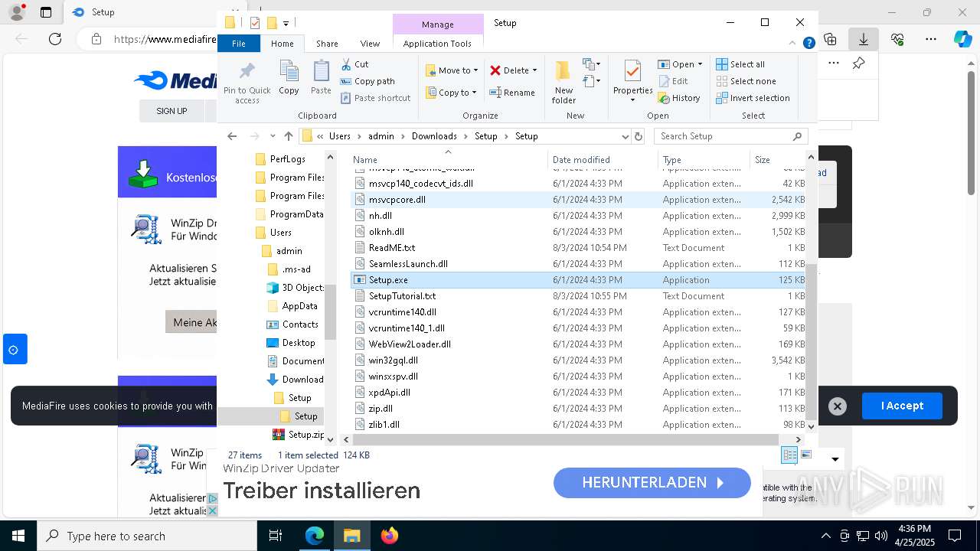Click the HERUNTERLADEN ad button
This screenshot has height=551, width=980.
click(652, 483)
